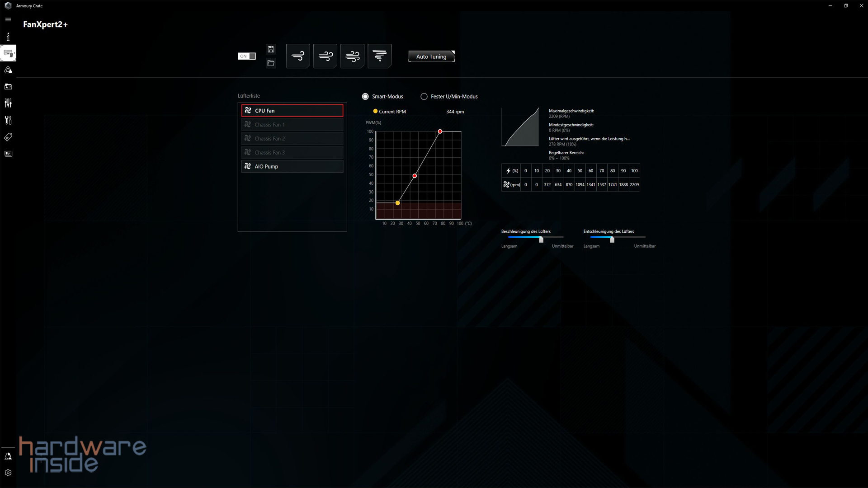Viewport: 868px width, 488px height.
Task: Select the Turbo fan preset
Action: 352,56
